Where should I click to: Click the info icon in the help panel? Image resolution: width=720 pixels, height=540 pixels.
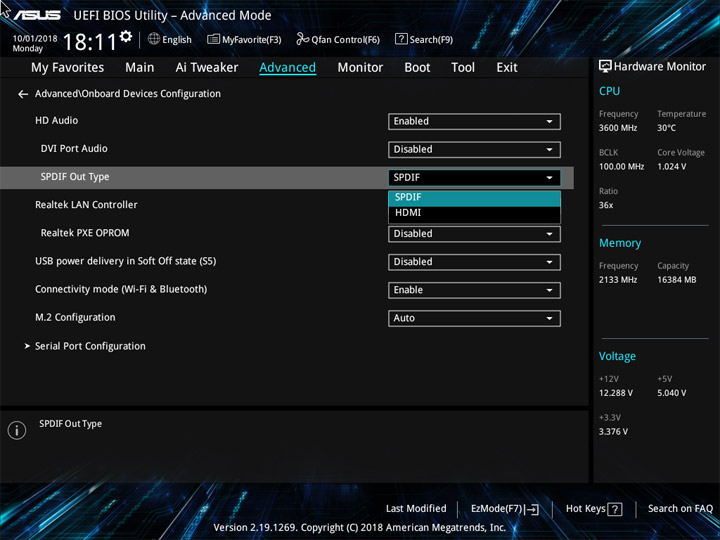point(17,430)
